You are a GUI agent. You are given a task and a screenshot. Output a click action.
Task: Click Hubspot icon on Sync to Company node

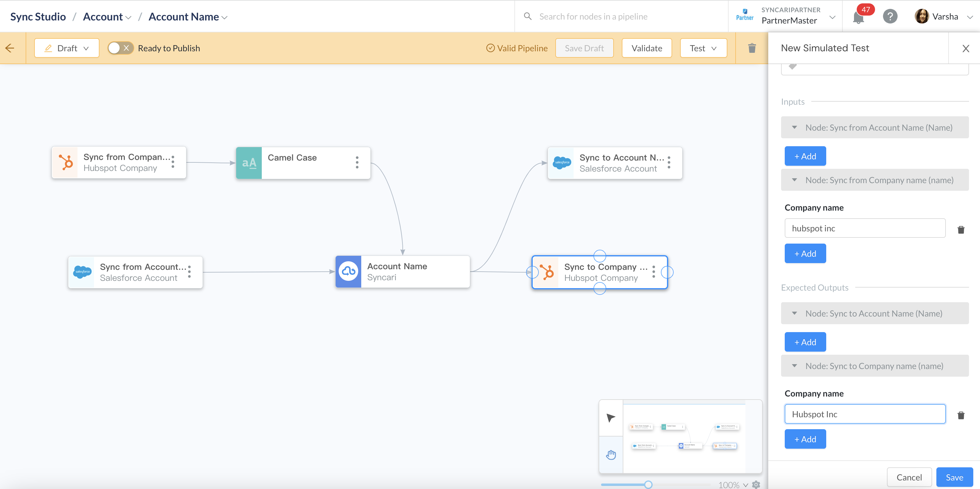(546, 272)
